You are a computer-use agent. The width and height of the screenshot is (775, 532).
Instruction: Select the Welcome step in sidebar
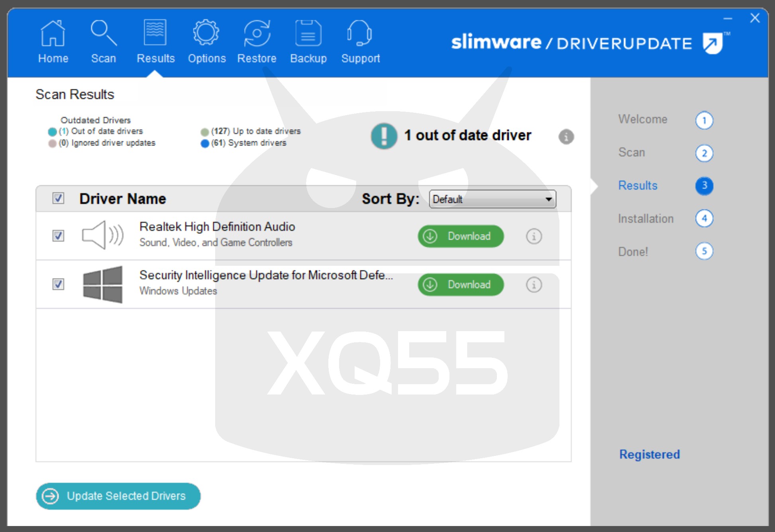(x=643, y=119)
